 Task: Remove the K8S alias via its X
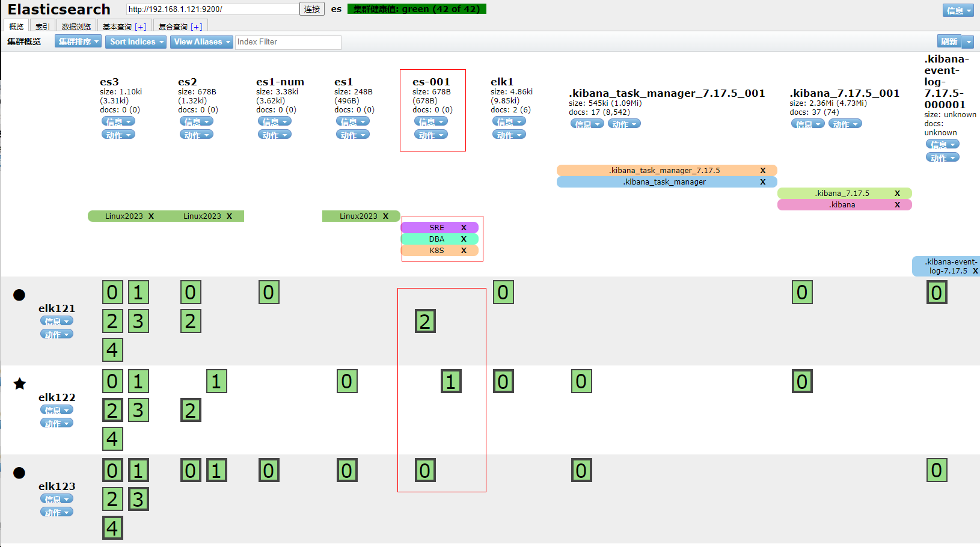[464, 251]
